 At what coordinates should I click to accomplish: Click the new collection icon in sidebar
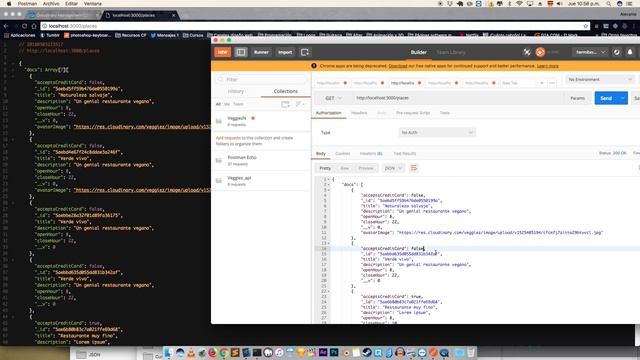(285, 104)
